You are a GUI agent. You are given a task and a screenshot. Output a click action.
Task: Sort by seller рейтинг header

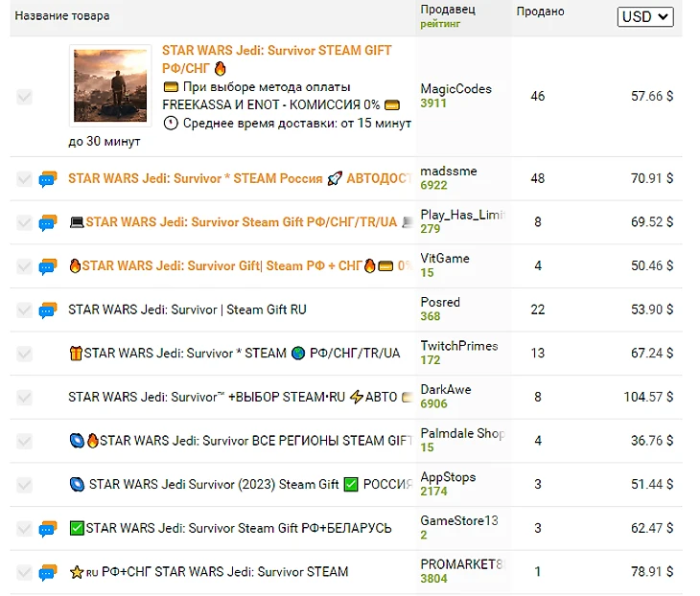440,23
